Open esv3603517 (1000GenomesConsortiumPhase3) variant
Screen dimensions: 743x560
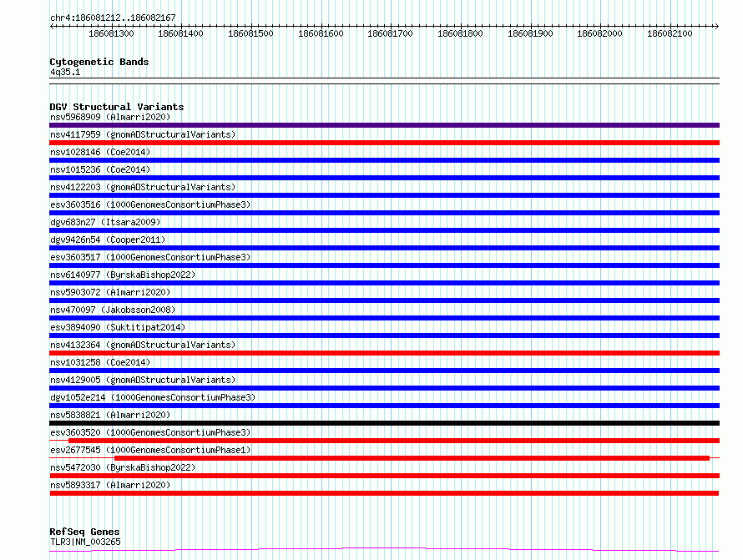[150, 257]
